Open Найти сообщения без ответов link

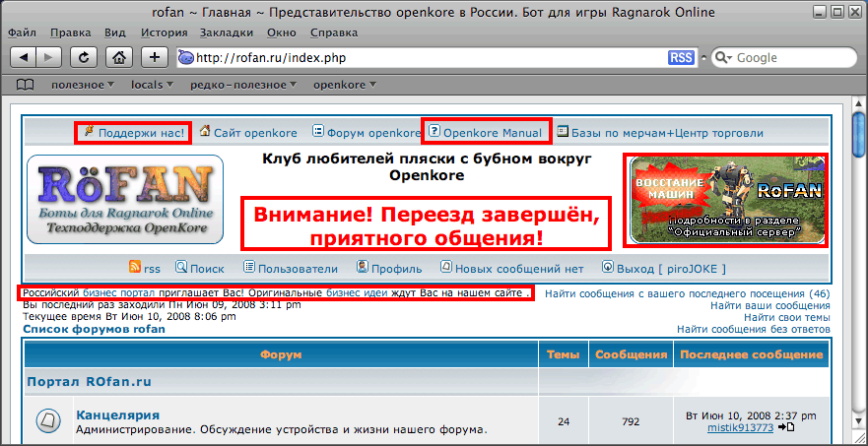tap(754, 329)
